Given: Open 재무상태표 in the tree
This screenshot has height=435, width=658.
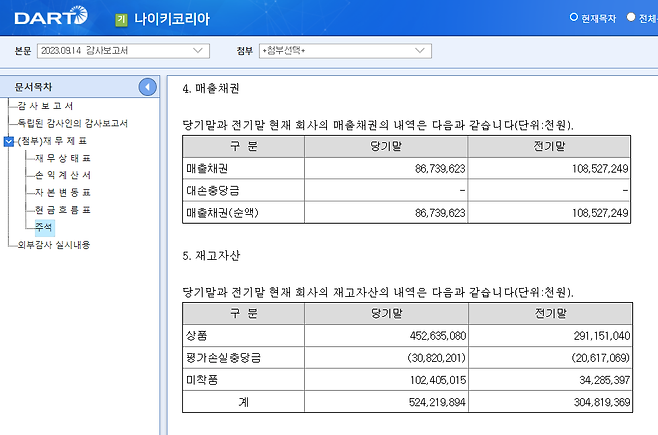Looking at the screenshot, I should pos(63,158).
